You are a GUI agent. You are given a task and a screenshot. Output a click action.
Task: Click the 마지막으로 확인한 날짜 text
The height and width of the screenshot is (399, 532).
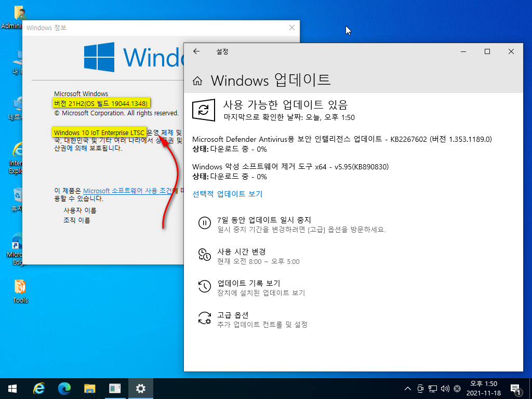pos(289,117)
